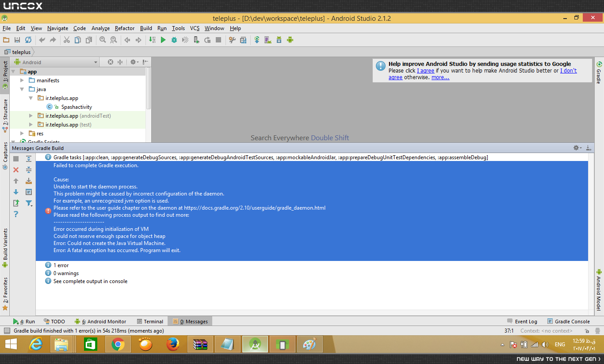Click the 'I agree' link

[425, 71]
